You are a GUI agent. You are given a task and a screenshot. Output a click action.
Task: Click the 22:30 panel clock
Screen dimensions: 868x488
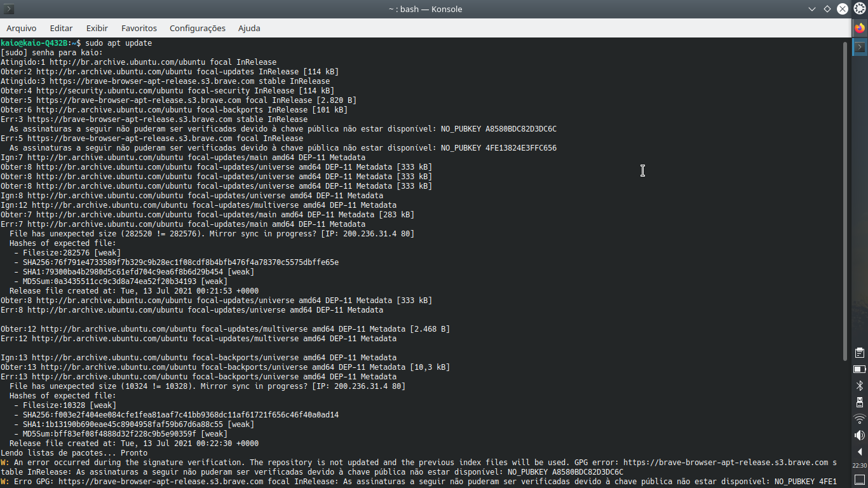[860, 465]
